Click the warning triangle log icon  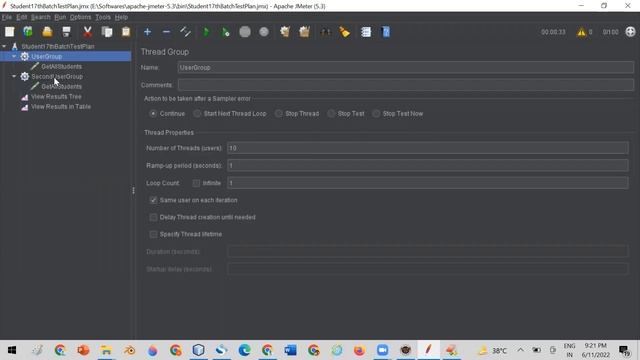coord(581,32)
